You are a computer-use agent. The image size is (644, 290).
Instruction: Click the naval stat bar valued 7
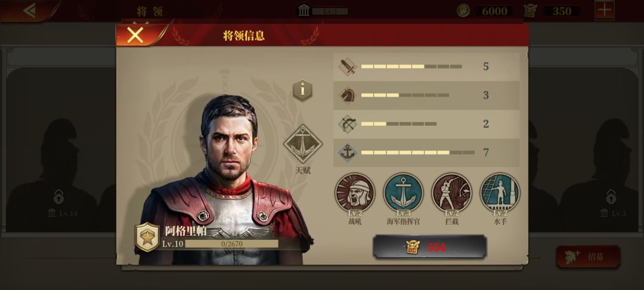click(417, 153)
